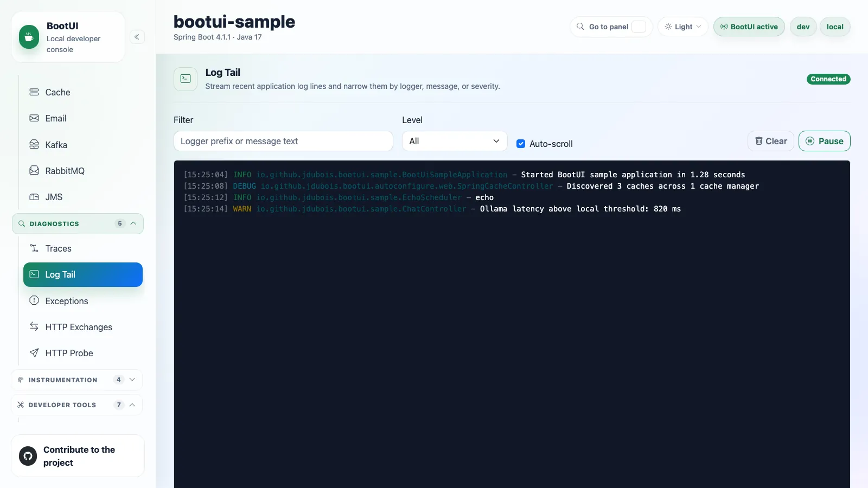Click the search magnifier in Go to panel
Image resolution: width=868 pixels, height=488 pixels.
(580, 27)
